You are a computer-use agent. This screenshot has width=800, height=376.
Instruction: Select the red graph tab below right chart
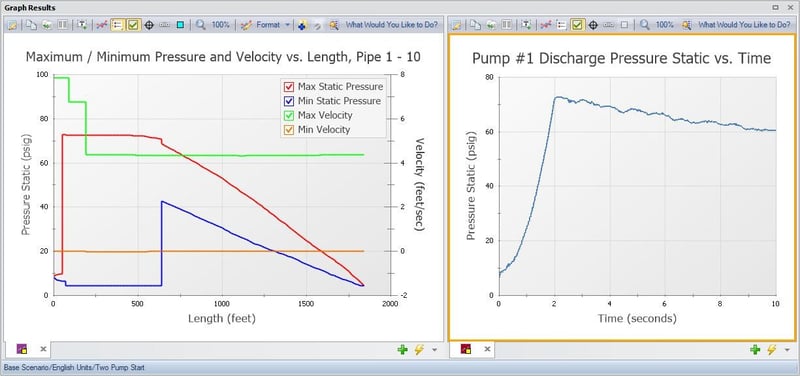point(466,349)
